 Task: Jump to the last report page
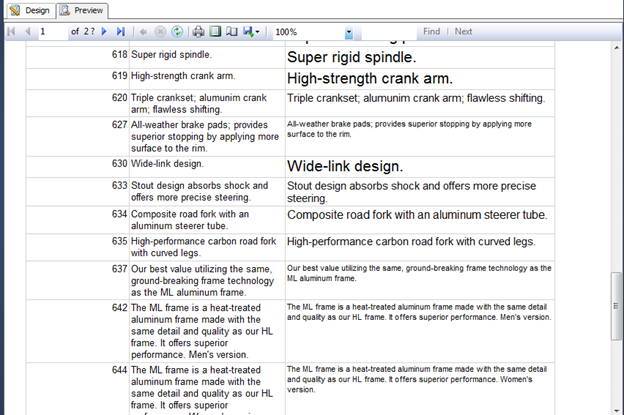coord(121,31)
